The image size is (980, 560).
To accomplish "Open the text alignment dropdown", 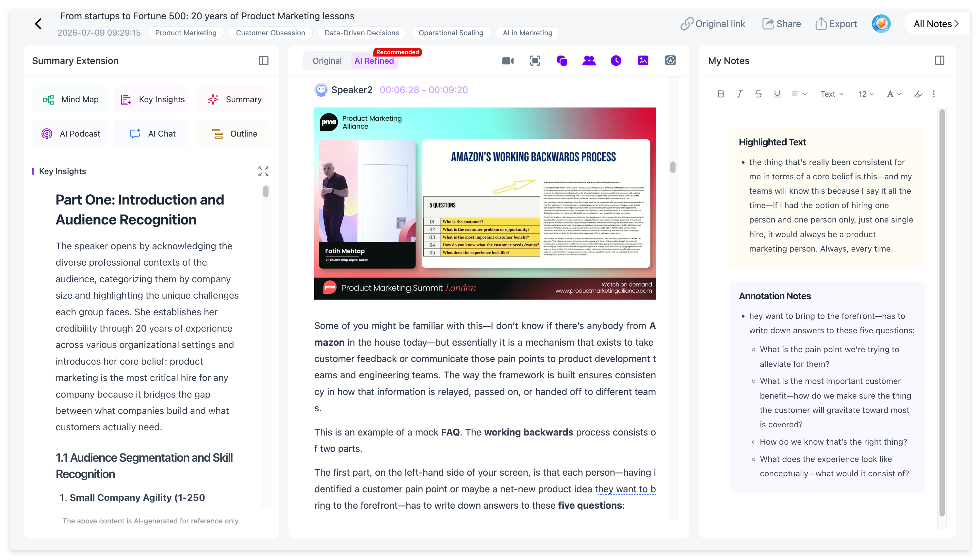I will (799, 94).
